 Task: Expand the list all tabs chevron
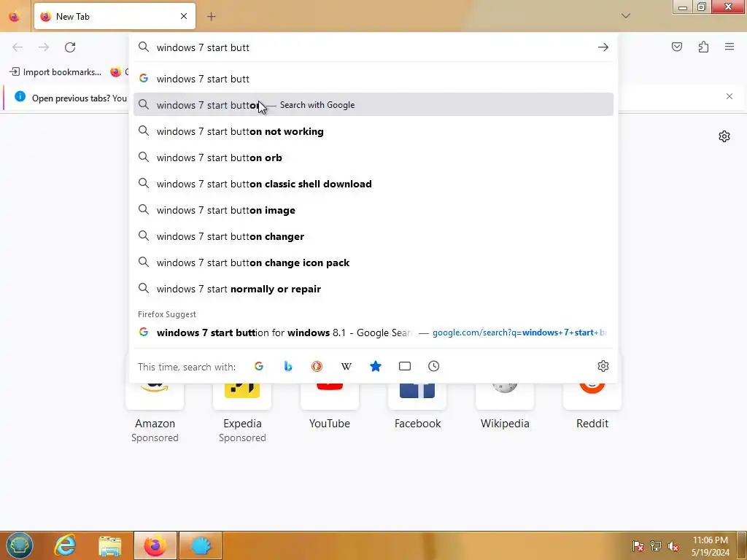pos(626,16)
